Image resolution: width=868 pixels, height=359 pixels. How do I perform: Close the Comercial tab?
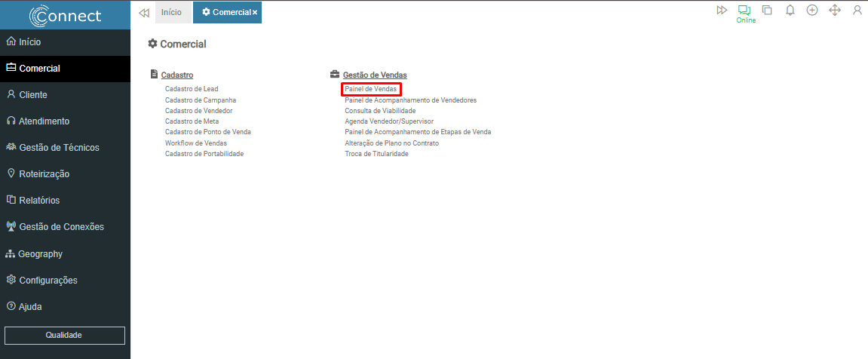coord(255,13)
